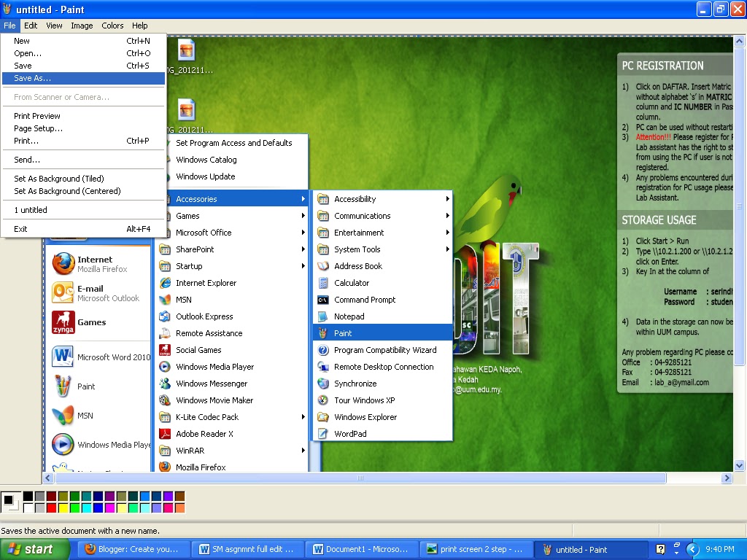Expand the Entertainment submenu arrow
Screen dimensions: 747x560
point(447,233)
